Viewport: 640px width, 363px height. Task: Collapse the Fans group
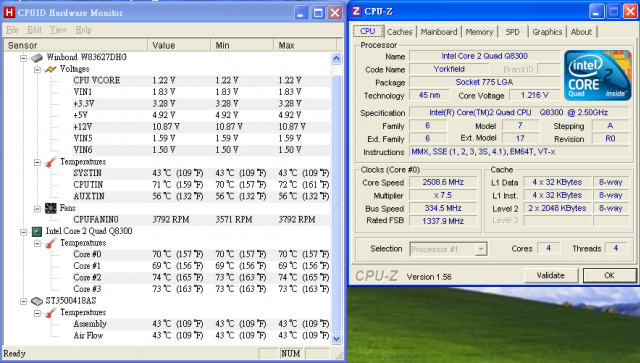pos(37,209)
